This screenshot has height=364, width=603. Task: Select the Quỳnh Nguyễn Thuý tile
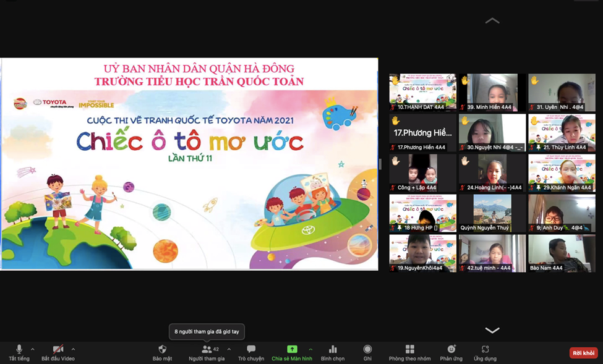click(492, 213)
